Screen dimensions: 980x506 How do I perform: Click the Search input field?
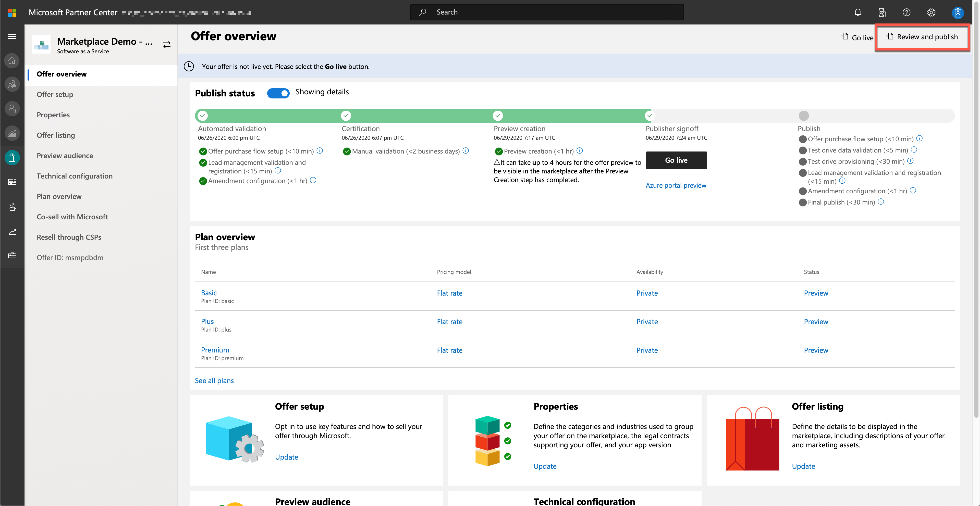pyautogui.click(x=547, y=12)
